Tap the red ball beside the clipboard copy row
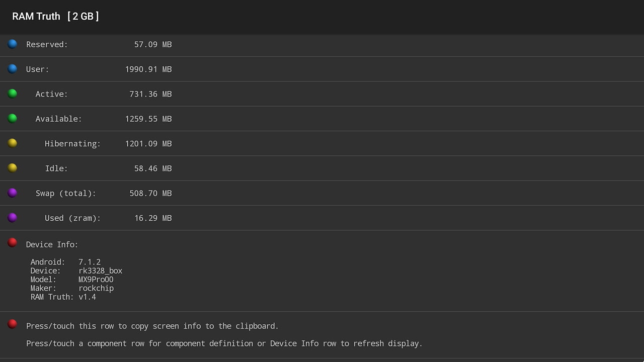 point(13,324)
